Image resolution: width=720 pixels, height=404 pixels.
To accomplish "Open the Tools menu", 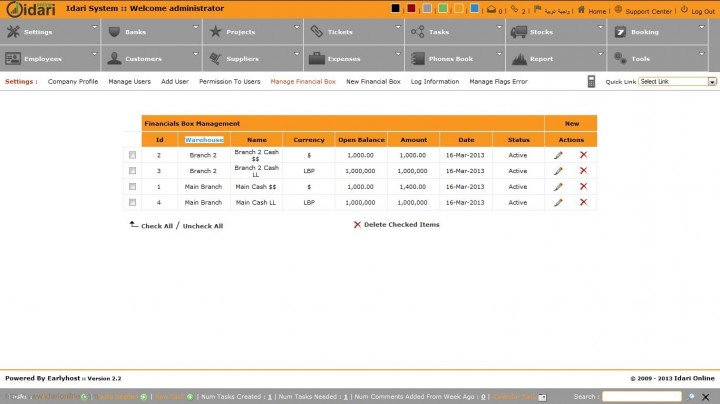I will click(x=658, y=58).
